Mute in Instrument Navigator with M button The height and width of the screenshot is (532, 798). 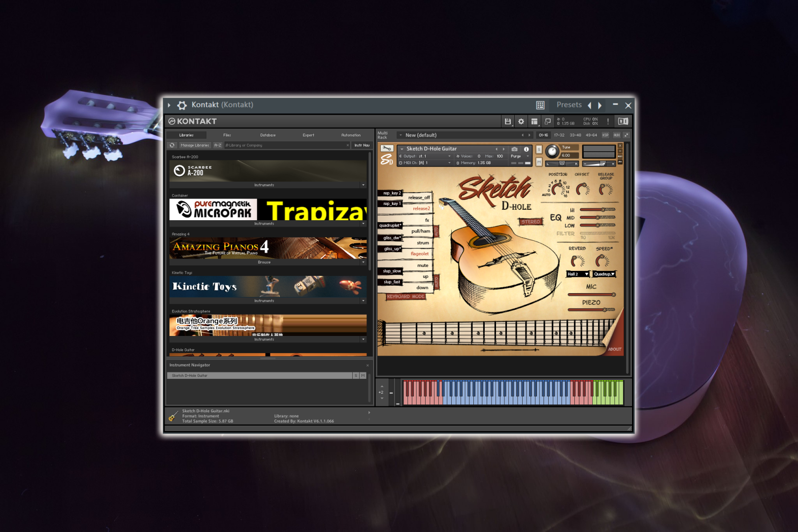coord(363,375)
